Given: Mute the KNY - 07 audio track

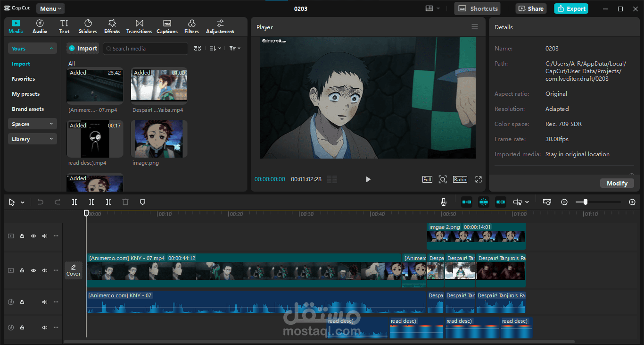Looking at the screenshot, I should [x=45, y=302].
